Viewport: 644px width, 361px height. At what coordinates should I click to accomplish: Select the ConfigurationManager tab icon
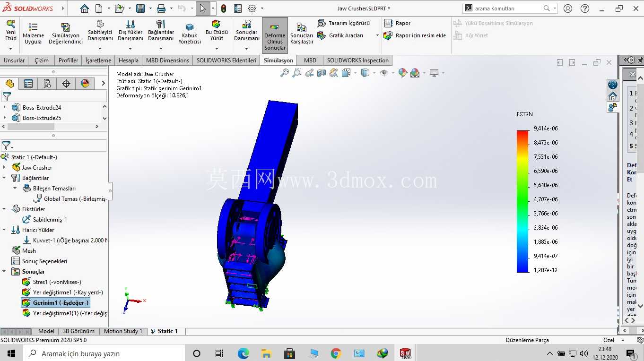(47, 84)
